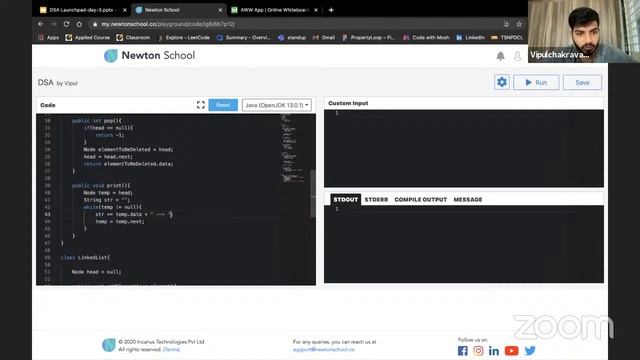Switch to the STDERR tab
The height and width of the screenshot is (360, 640).
coord(376,200)
